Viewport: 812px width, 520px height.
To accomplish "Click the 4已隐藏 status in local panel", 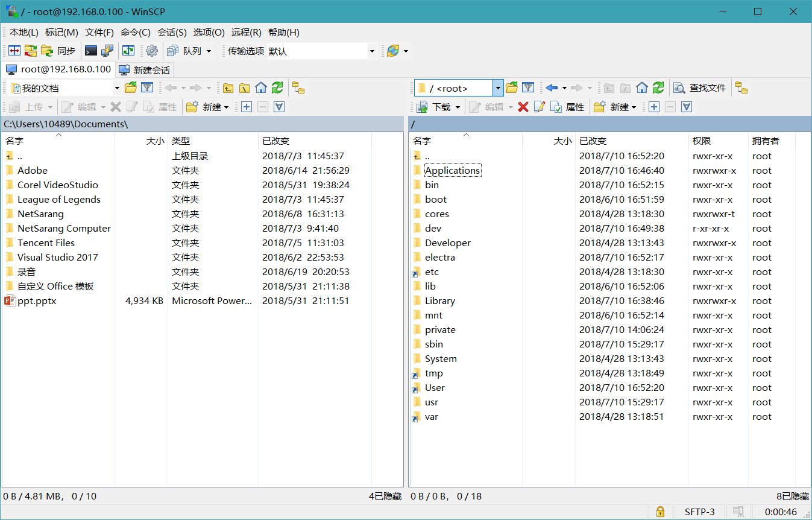I will pyautogui.click(x=385, y=496).
